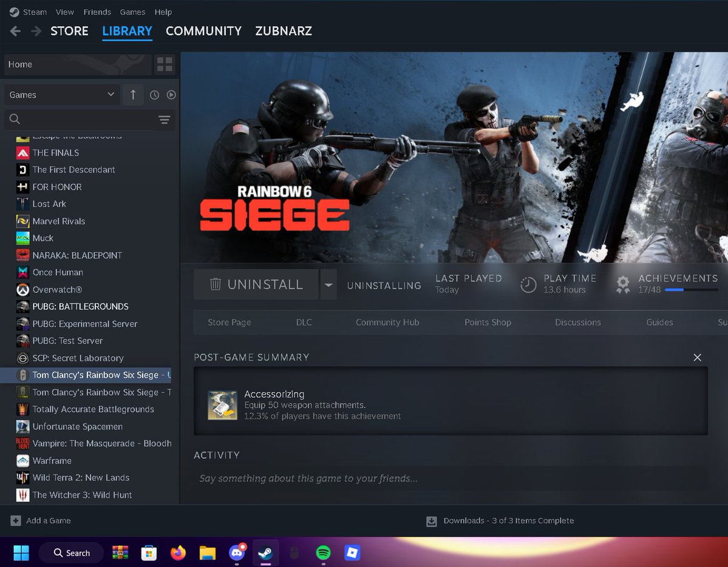This screenshot has width=728, height=567.
Task: Open Windows Start menu
Action: [x=21, y=553]
